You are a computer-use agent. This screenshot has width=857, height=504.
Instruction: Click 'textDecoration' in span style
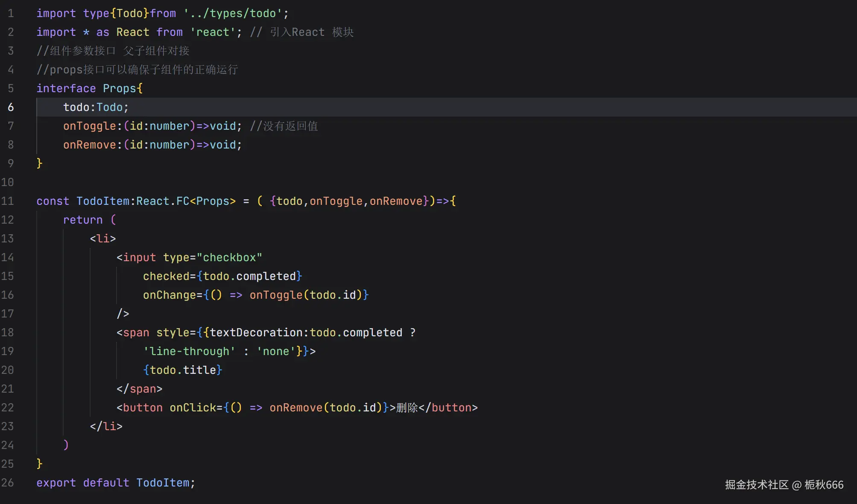(256, 333)
